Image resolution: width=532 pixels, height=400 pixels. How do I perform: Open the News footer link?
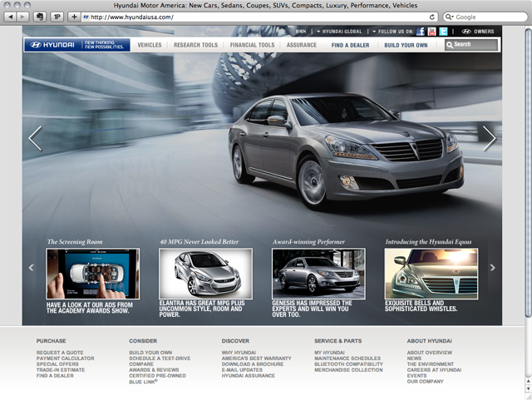[414, 358]
